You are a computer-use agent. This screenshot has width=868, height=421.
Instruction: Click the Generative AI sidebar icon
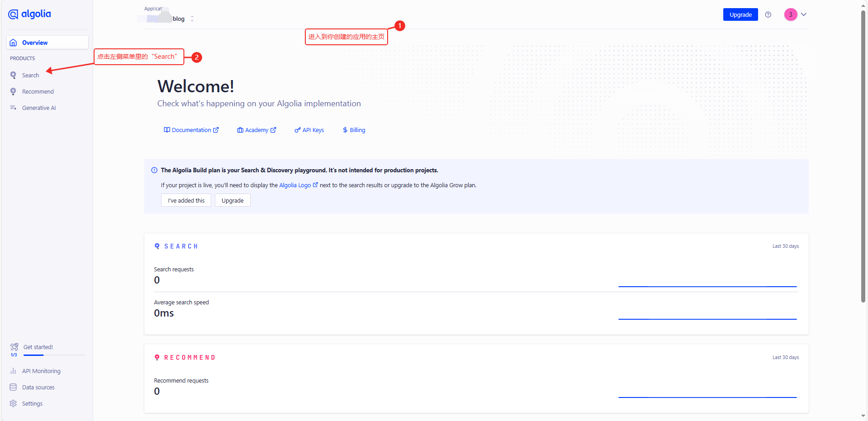tap(13, 108)
